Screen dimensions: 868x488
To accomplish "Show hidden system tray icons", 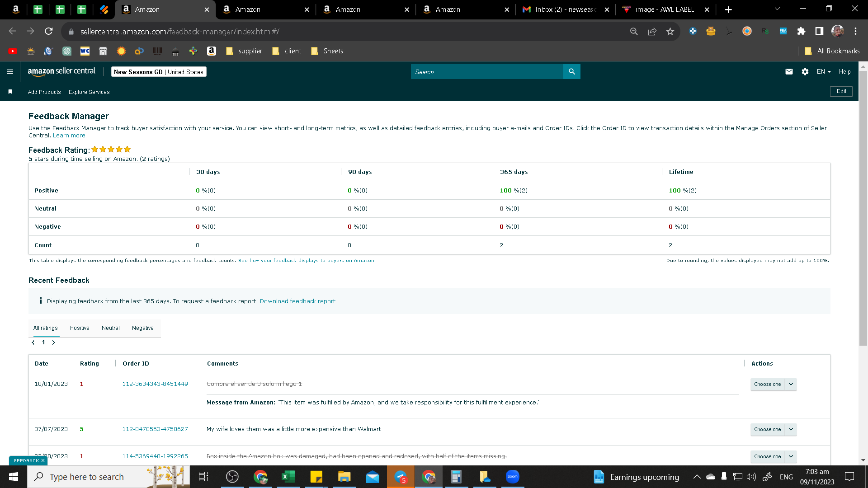I will point(697,477).
